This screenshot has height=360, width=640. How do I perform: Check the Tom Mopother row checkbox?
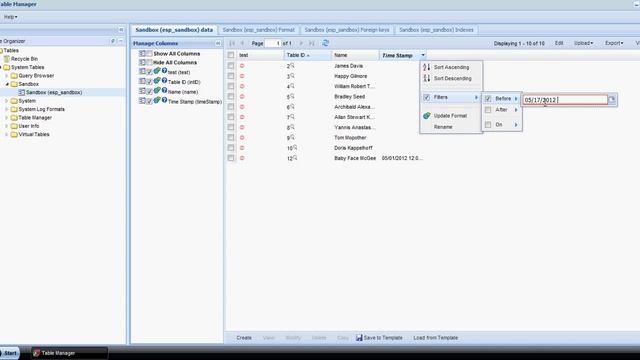(x=231, y=138)
